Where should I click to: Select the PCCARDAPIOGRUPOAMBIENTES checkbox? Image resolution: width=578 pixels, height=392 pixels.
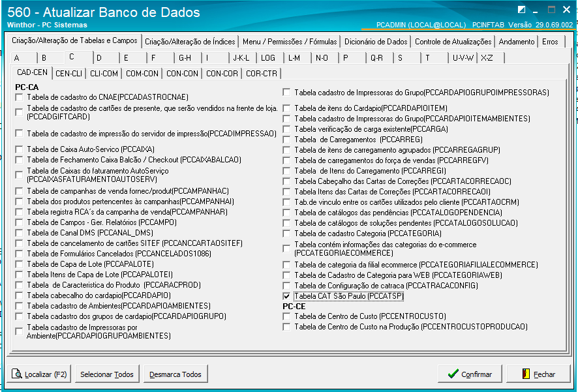click(x=19, y=331)
